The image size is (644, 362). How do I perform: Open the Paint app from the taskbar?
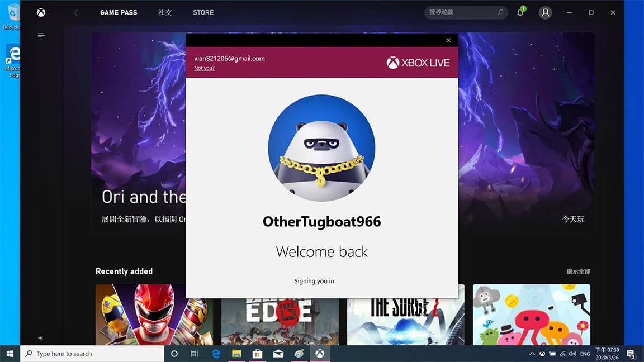pyautogui.click(x=299, y=354)
